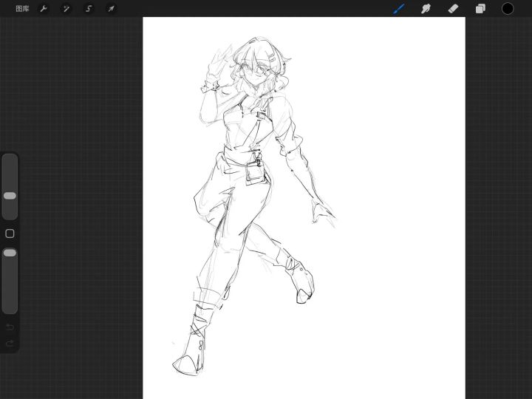Open the black color swatch picker

point(508,9)
